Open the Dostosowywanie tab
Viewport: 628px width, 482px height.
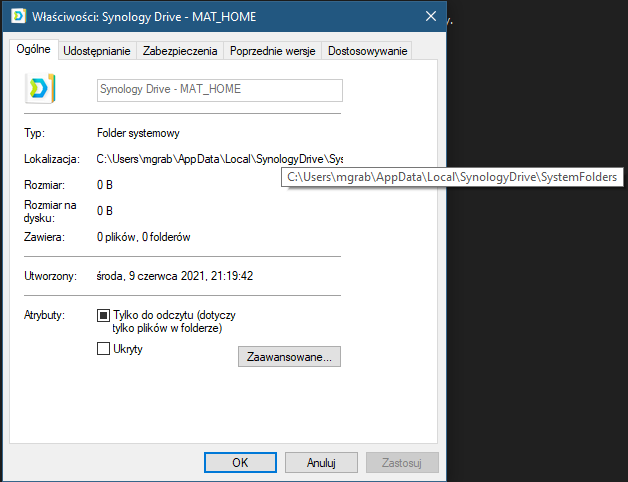point(367,51)
